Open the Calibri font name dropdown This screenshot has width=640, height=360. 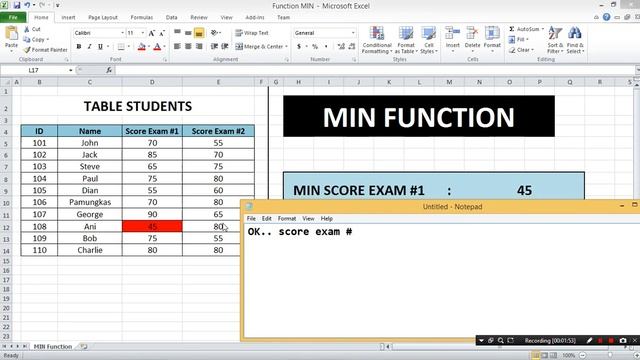point(122,33)
